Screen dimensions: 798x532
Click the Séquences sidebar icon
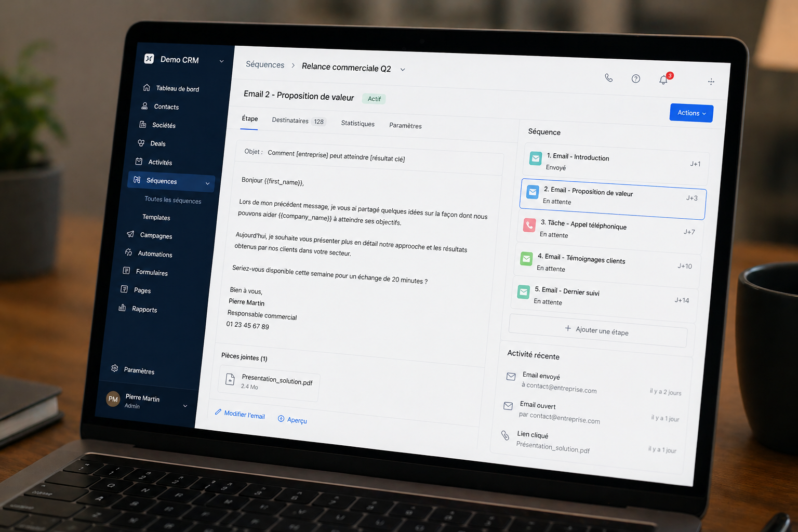click(137, 180)
